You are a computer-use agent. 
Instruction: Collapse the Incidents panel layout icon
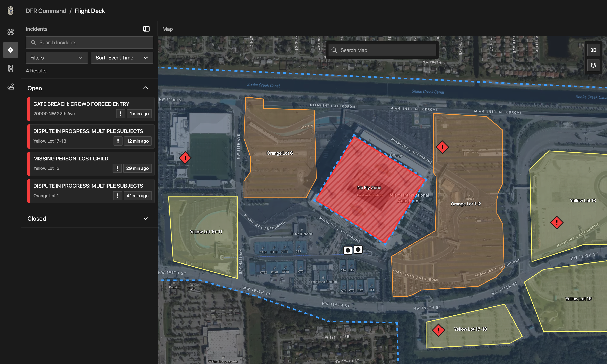pos(146,29)
